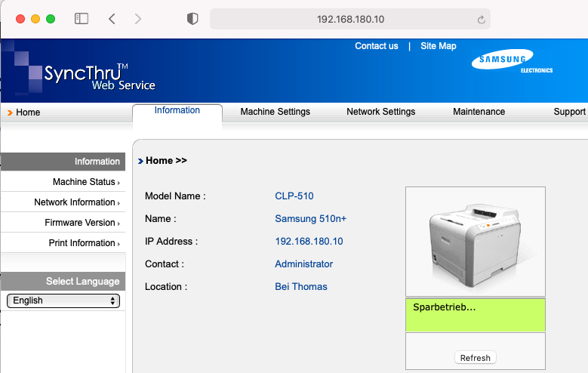
Task: Open the Site Map link
Action: pos(438,46)
